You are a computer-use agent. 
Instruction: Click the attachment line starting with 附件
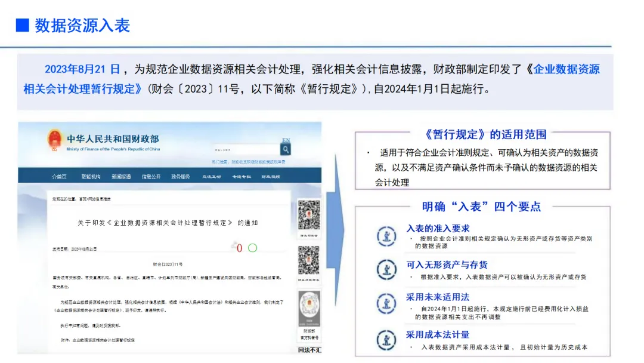point(97,340)
